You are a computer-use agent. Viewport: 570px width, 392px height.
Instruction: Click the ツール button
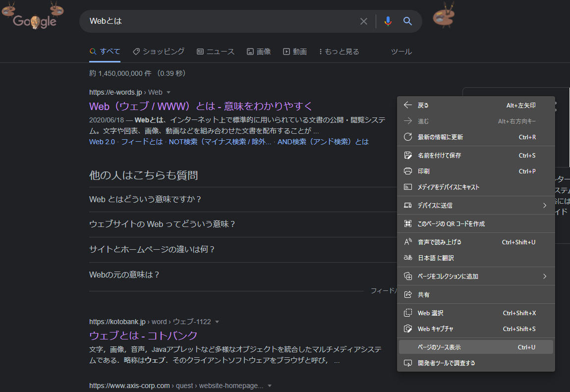click(401, 51)
